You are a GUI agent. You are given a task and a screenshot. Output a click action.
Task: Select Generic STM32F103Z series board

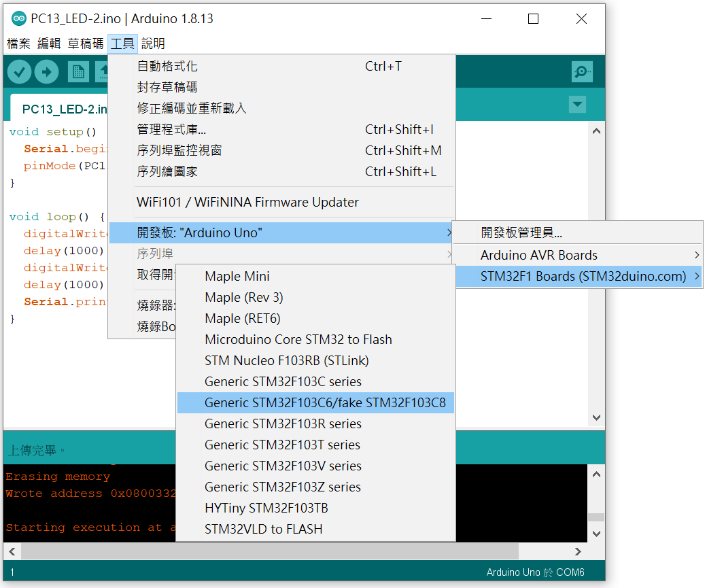click(315, 487)
